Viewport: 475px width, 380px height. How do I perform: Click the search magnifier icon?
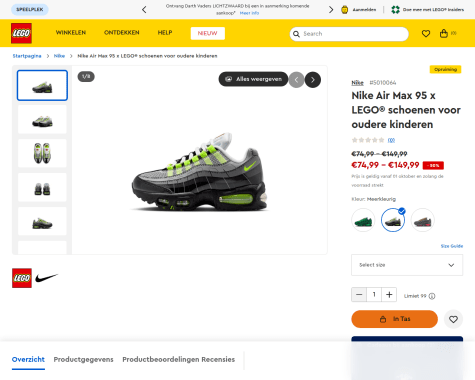tap(296, 34)
